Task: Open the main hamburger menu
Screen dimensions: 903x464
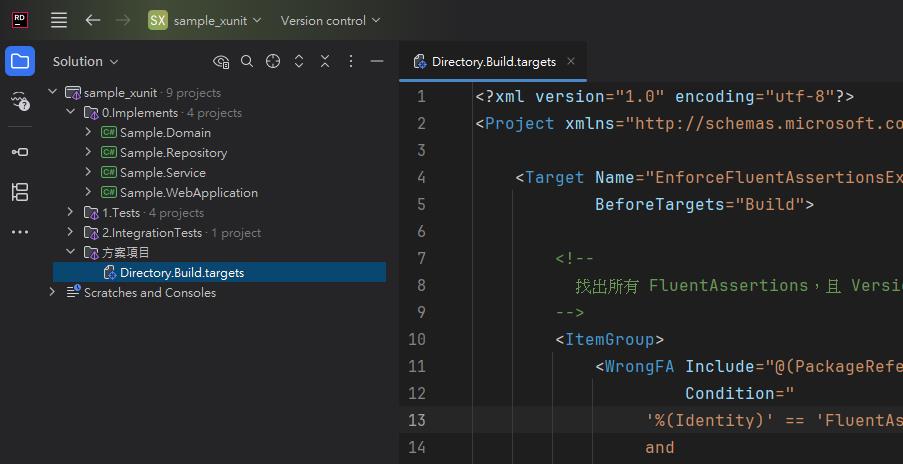Action: click(x=59, y=20)
